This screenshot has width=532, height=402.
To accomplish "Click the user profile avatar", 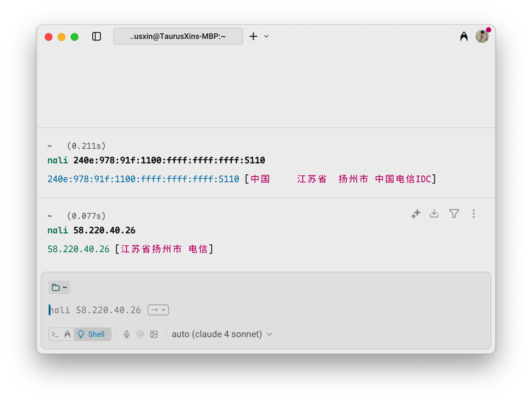I will pos(482,36).
